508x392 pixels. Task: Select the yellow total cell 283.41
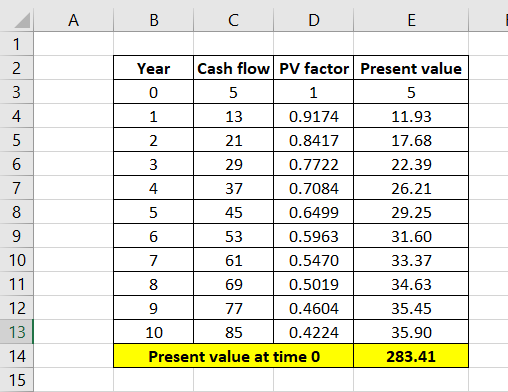(411, 356)
